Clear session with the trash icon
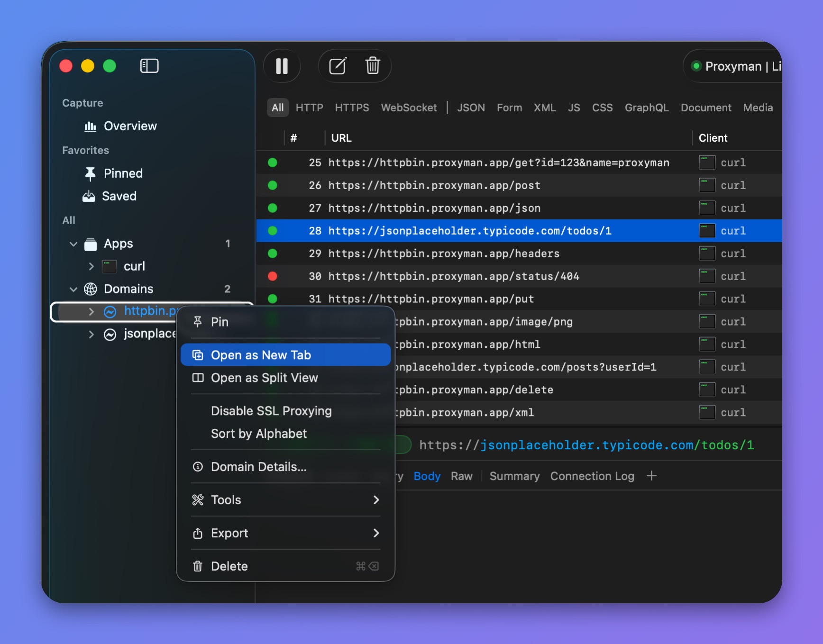Screen dimensions: 823x644 point(373,66)
